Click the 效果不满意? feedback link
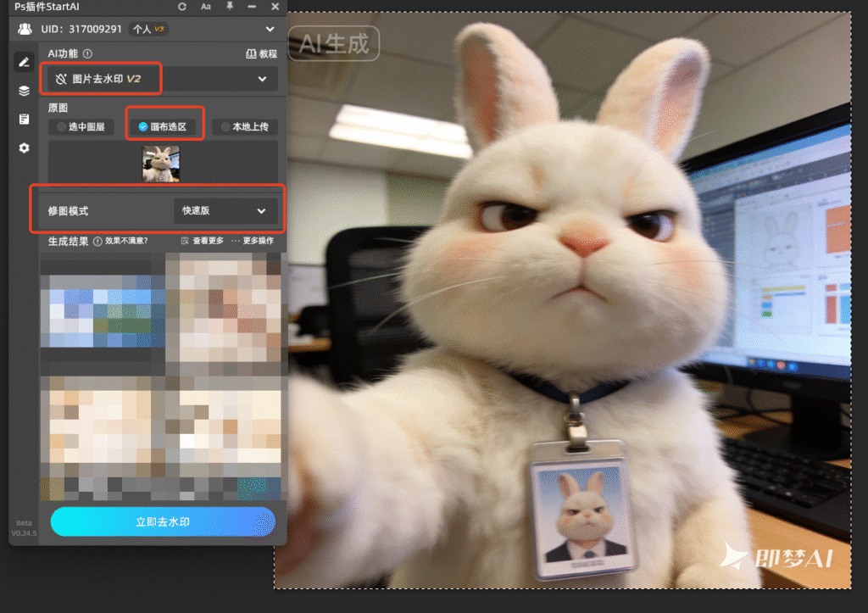 [120, 241]
